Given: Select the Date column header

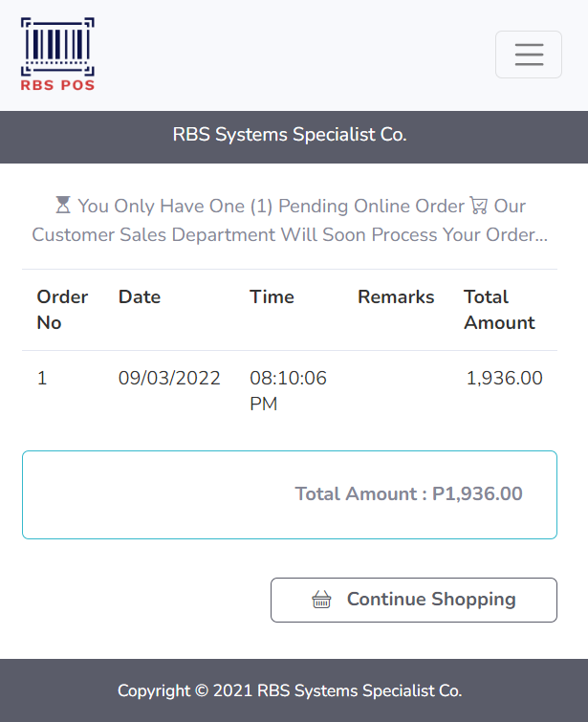Looking at the screenshot, I should coord(140,297).
